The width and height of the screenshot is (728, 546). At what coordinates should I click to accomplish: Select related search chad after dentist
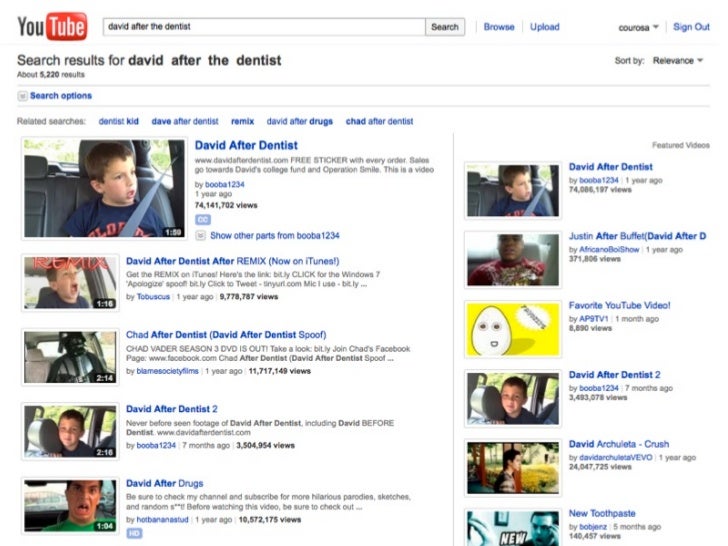tap(379, 121)
